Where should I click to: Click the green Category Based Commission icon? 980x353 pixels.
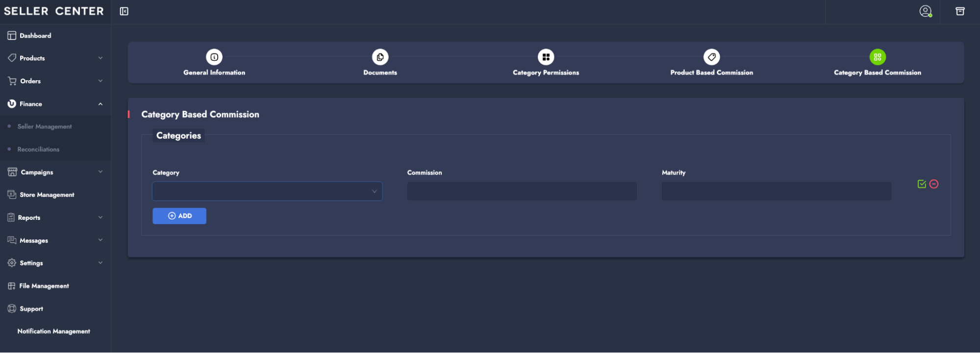tap(877, 57)
